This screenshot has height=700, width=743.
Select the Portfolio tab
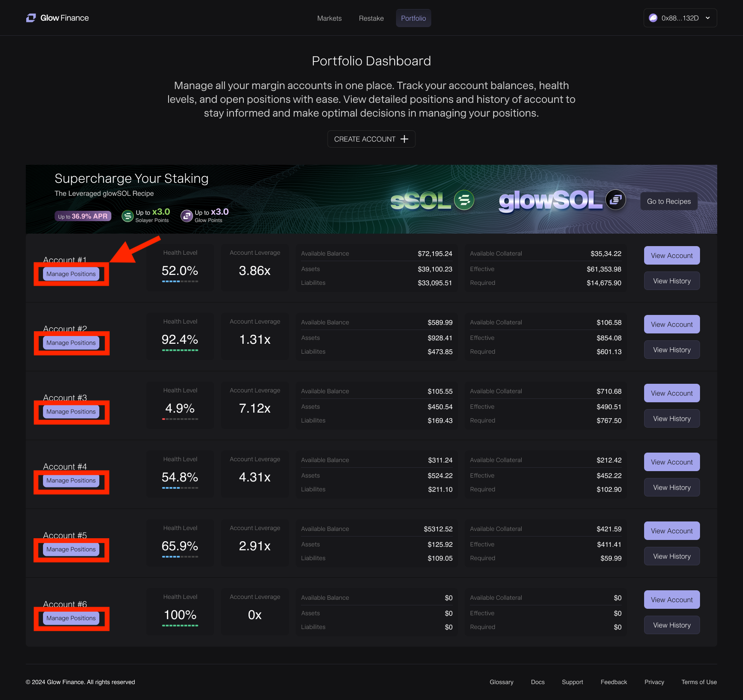(x=413, y=18)
